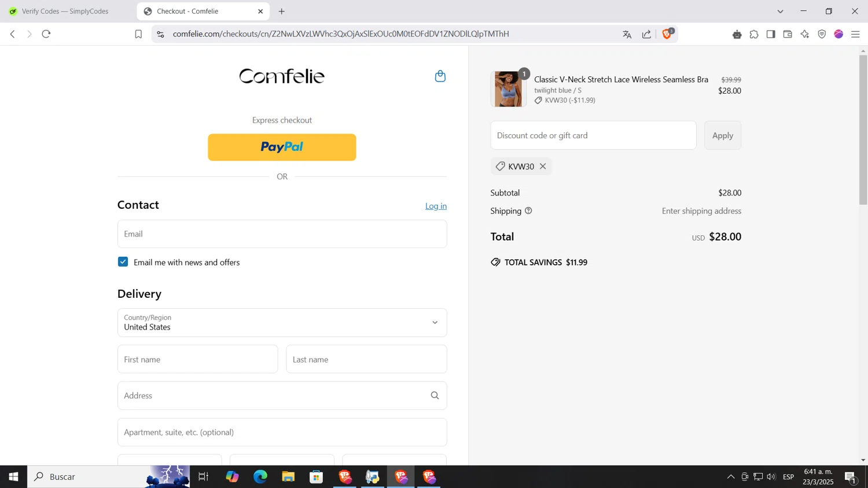The image size is (868, 488).
Task: Open the Brave VPN shield icon
Action: 822,34
